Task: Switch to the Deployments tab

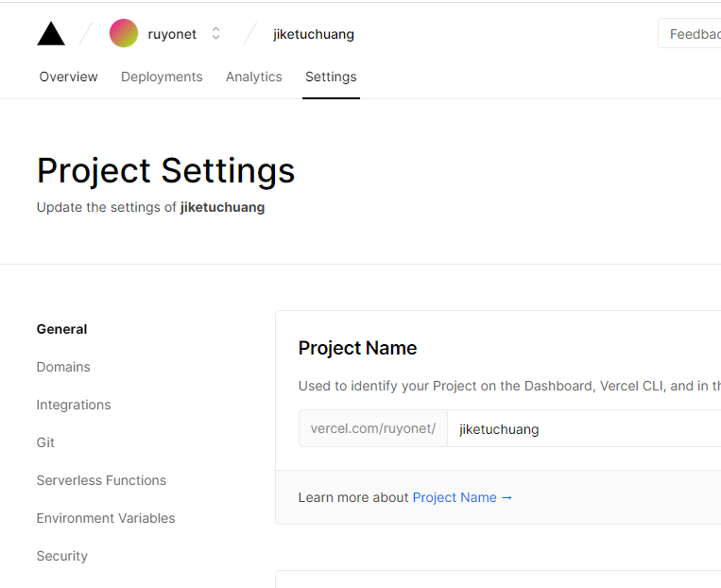Action: (162, 77)
